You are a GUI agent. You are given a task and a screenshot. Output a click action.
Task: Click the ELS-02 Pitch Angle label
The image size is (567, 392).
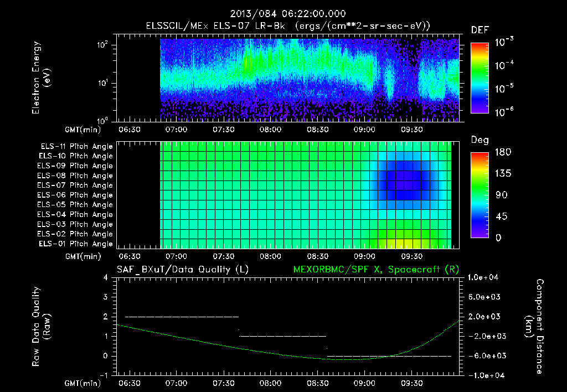coord(75,234)
